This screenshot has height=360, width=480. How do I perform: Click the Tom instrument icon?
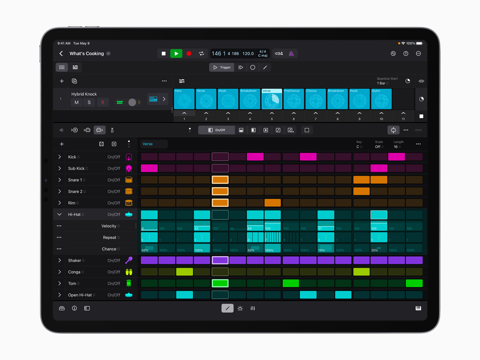(129, 283)
